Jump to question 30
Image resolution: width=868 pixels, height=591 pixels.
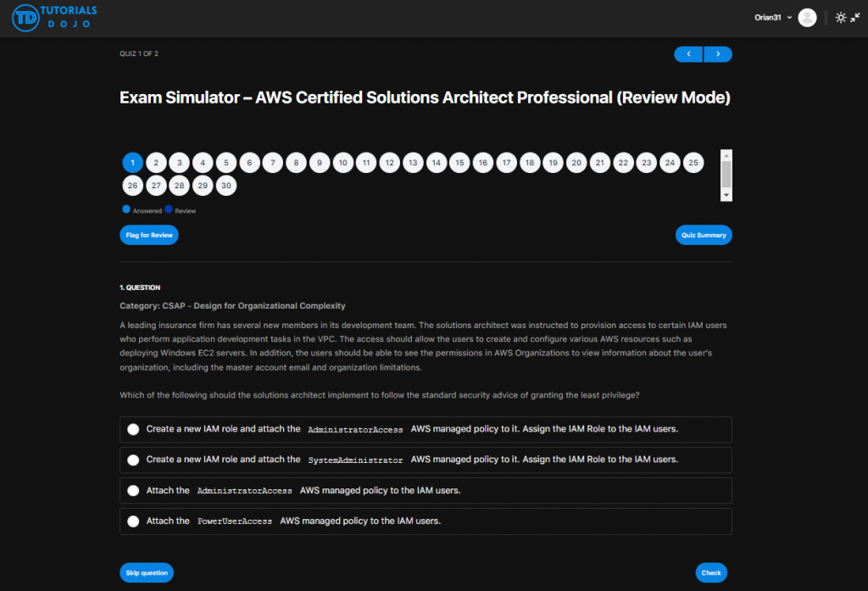[x=225, y=185]
